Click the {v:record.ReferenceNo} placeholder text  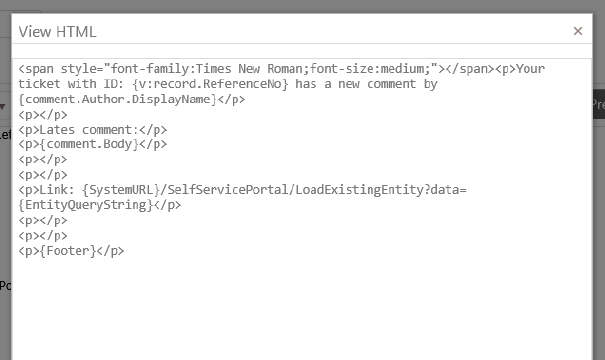tap(210, 84)
